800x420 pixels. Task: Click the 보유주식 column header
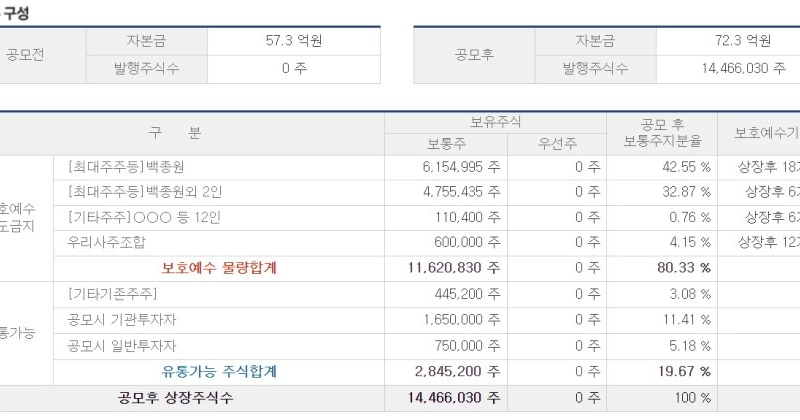coord(495,121)
